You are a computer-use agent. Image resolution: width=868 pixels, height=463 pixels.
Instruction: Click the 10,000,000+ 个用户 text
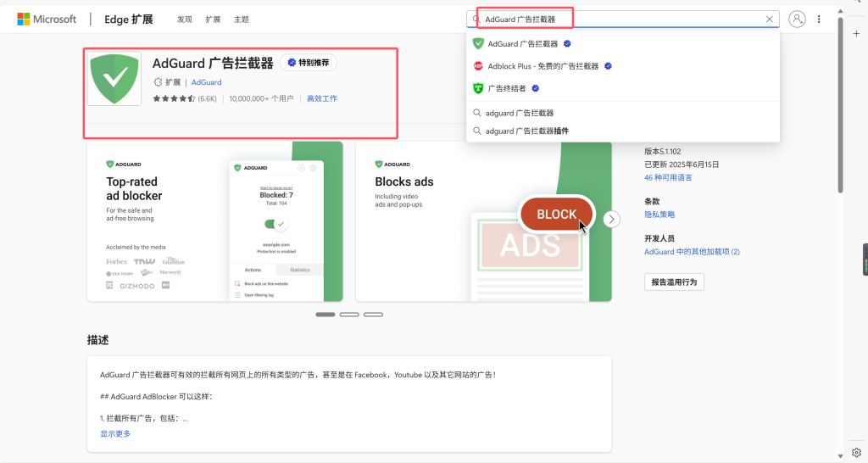[261, 98]
